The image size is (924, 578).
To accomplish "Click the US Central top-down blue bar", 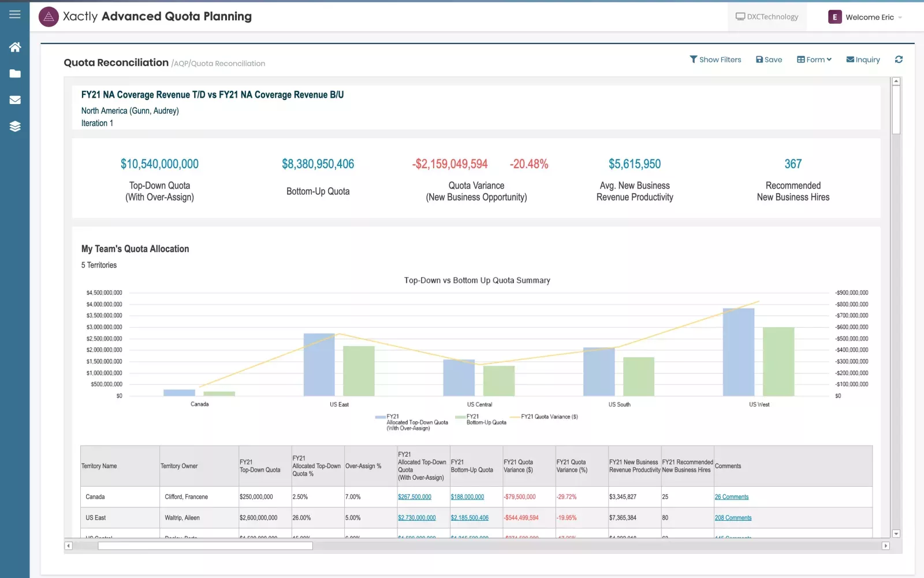I will (x=459, y=377).
